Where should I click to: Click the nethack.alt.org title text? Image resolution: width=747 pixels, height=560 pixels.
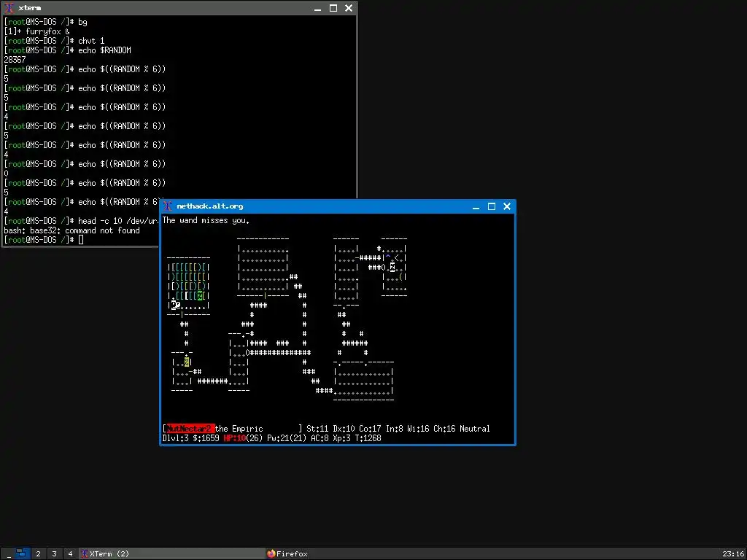[x=209, y=206]
